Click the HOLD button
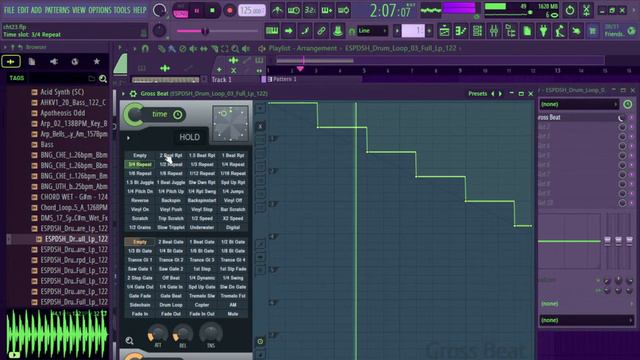Image resolution: width=640 pixels, height=360 pixels. (189, 137)
